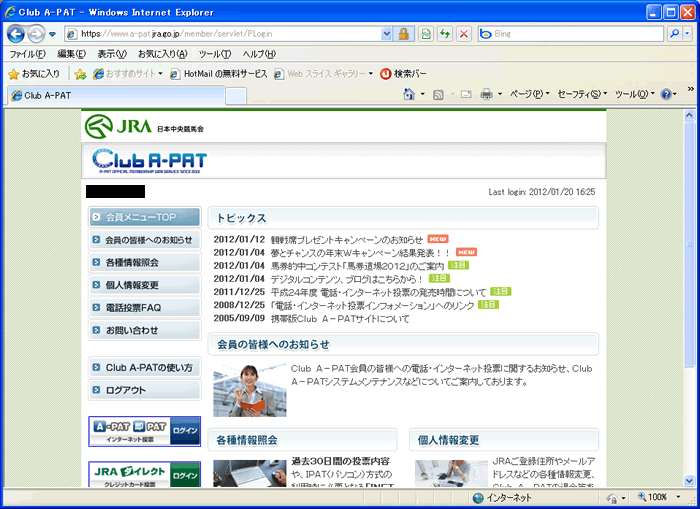Screen dimensions: 700x509
Task: Open the ページ(P) command menu
Action: pyautogui.click(x=529, y=94)
